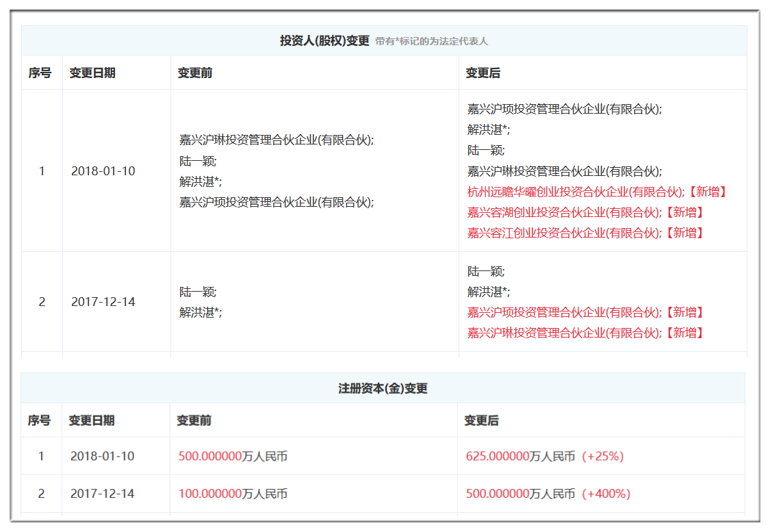Click the 序号 header in capital table
770x532 pixels.
coord(40,420)
